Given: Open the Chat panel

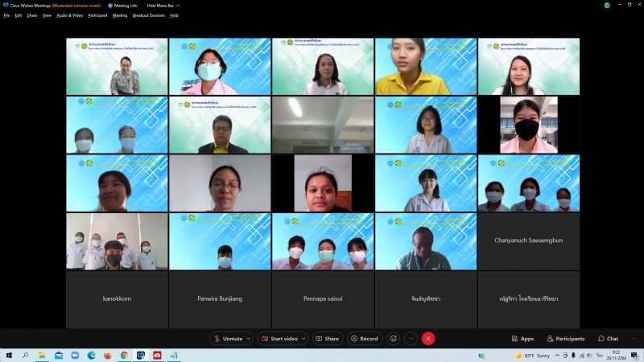Looking at the screenshot, I should pos(608,339).
